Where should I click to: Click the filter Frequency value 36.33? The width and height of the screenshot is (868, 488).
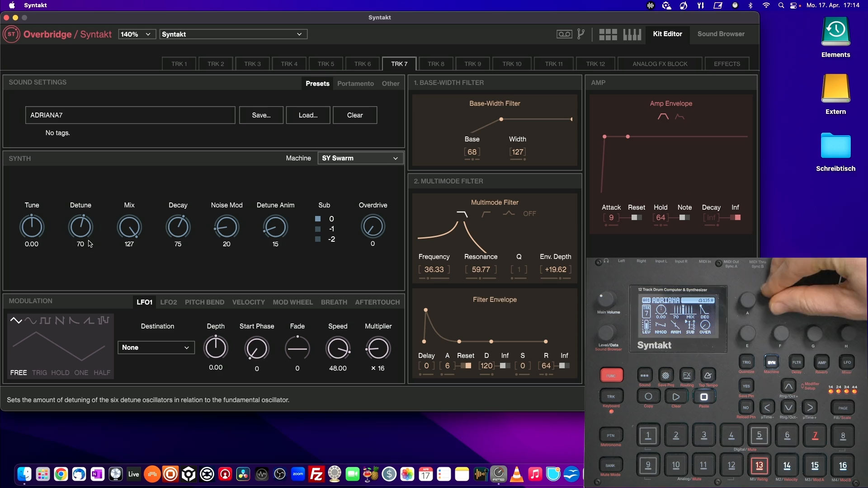point(434,269)
